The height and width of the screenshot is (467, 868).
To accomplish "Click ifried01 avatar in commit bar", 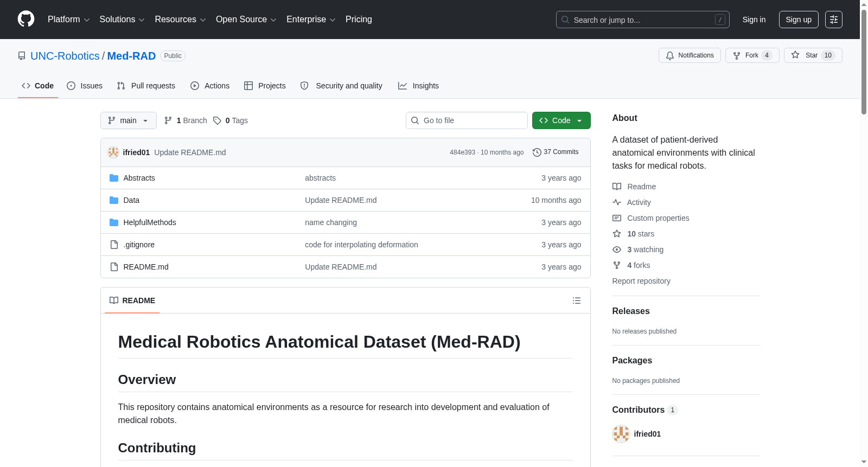I will click(113, 152).
